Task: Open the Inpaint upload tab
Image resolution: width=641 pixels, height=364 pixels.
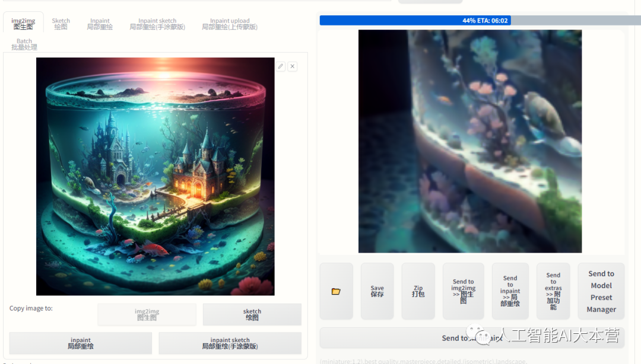Action: [x=230, y=24]
